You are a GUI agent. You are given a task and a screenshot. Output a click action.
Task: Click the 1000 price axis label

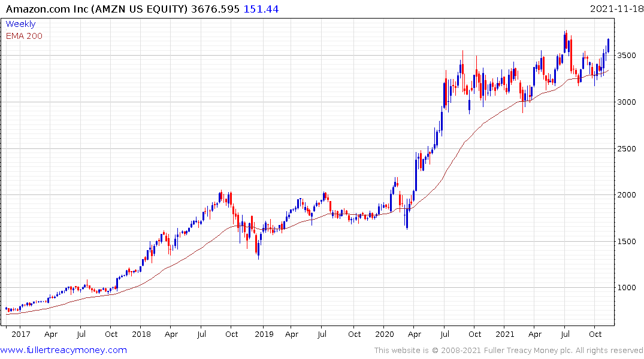627,288
